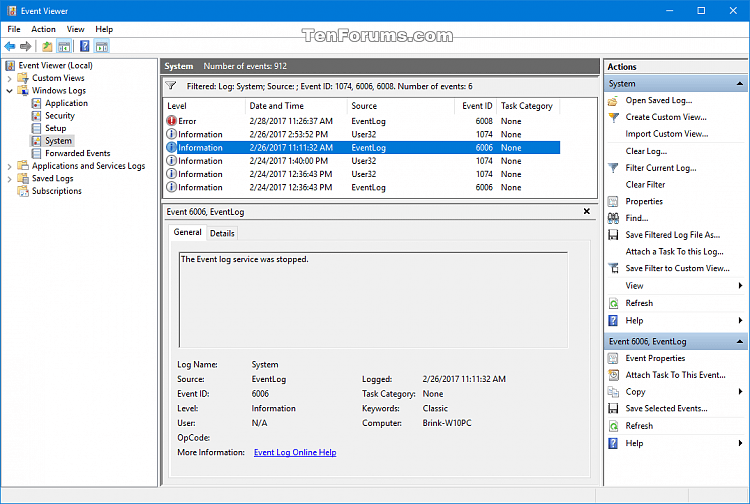Select Event Viewer (Local) root node
The image size is (750, 504).
55,66
